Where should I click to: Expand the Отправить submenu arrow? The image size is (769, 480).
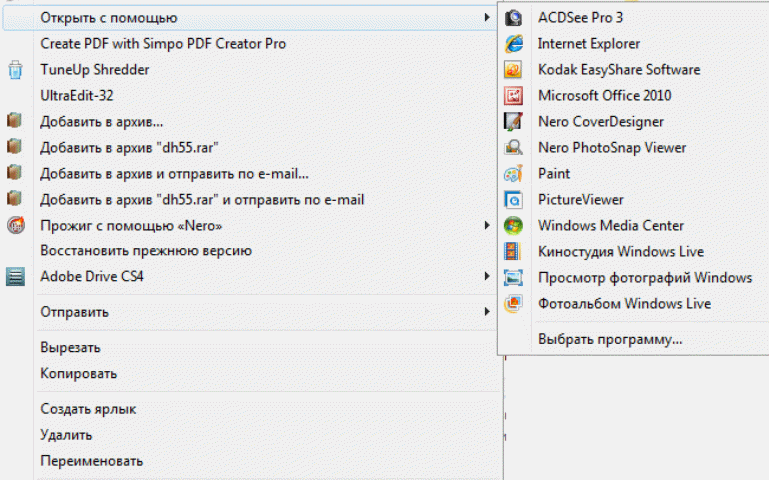(x=487, y=312)
